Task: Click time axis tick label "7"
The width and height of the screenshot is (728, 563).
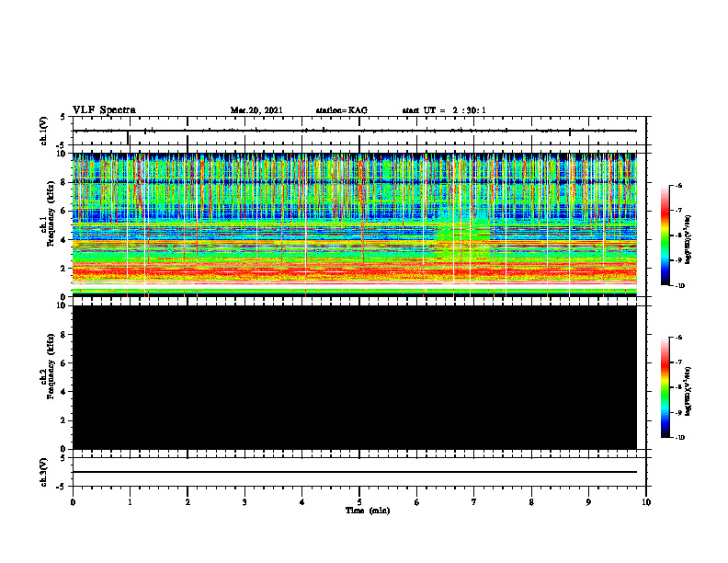Action: [x=474, y=502]
